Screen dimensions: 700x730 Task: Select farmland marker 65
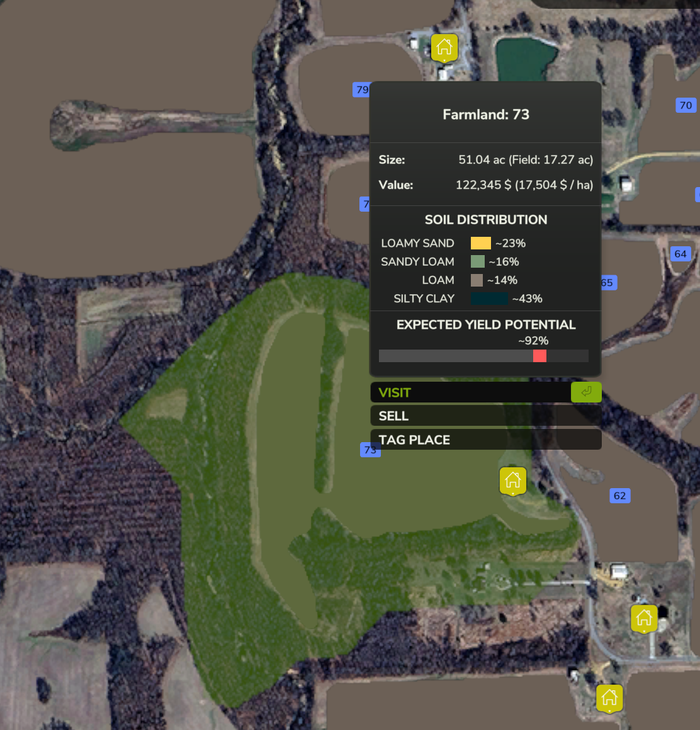point(607,283)
